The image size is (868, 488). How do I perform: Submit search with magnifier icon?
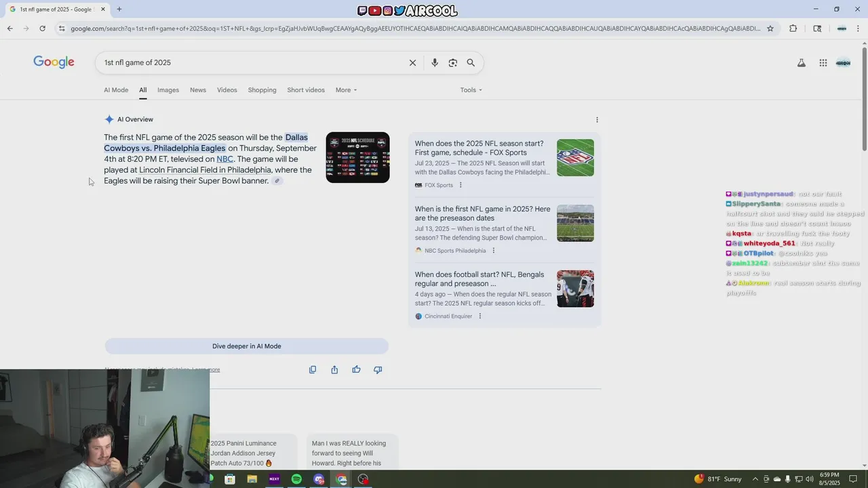471,62
